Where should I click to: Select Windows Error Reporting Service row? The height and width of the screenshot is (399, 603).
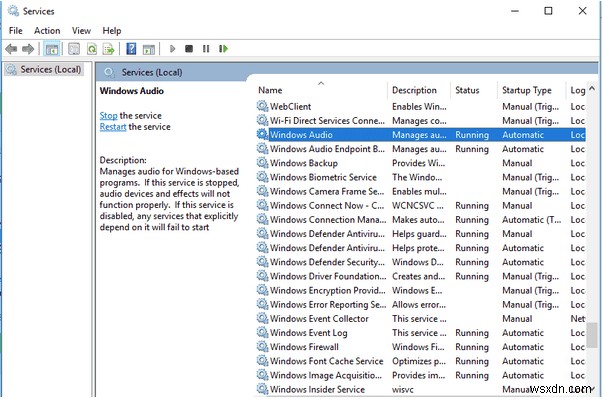click(421, 304)
